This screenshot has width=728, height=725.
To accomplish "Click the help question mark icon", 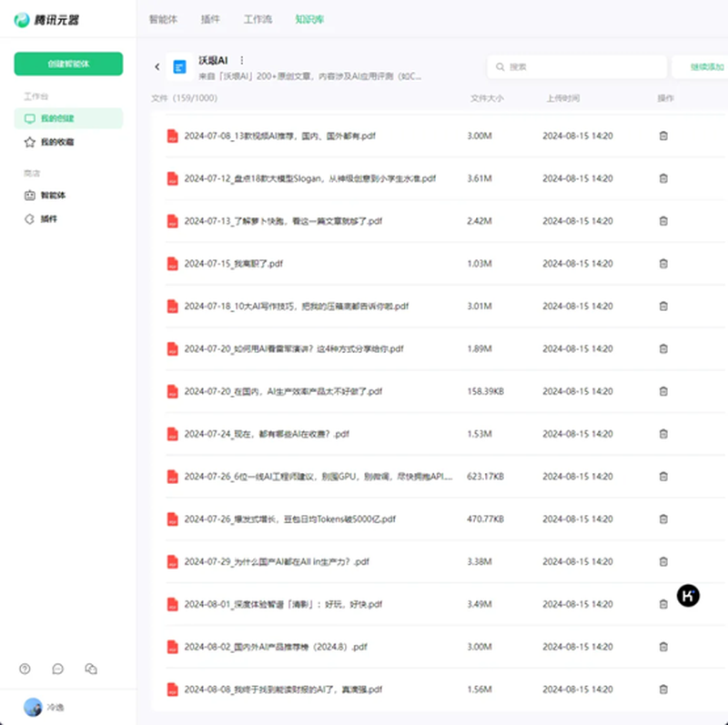I will pos(25,669).
